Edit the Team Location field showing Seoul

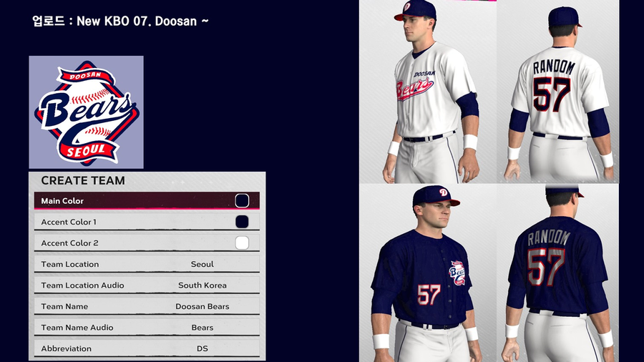[147, 264]
